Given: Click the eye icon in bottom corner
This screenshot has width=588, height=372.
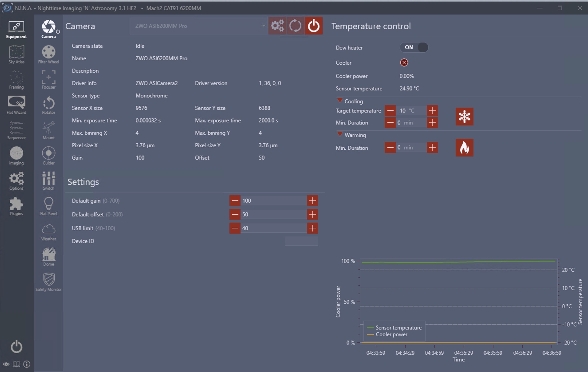Looking at the screenshot, I should point(6,364).
